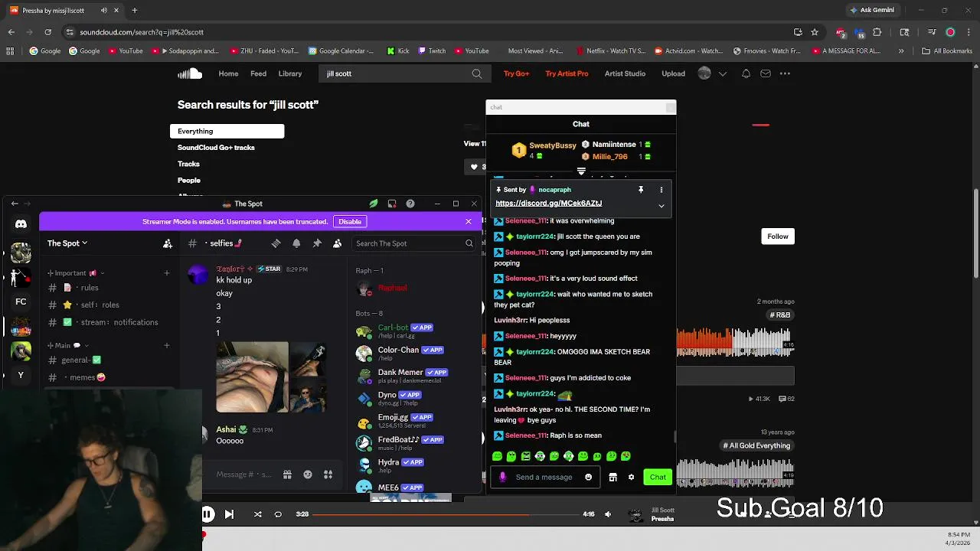Open SoundCloud Library tab

[x=290, y=73]
